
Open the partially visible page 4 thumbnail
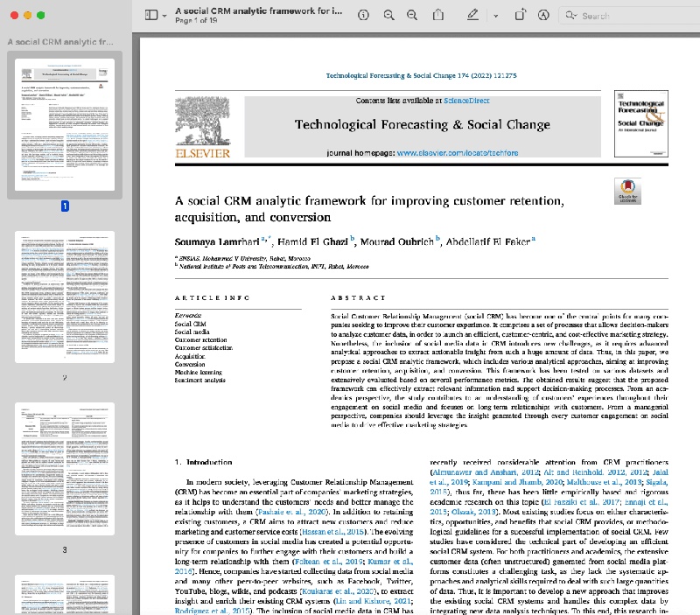[65, 595]
